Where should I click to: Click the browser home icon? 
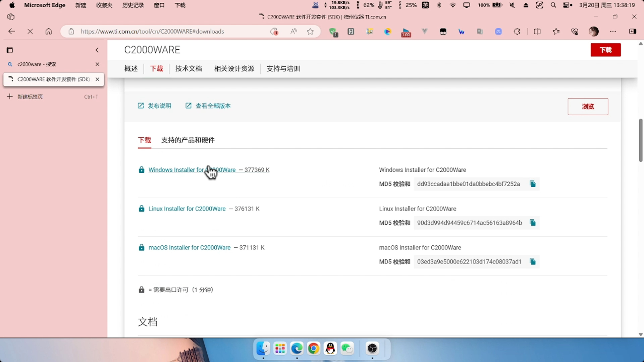pyautogui.click(x=49, y=32)
